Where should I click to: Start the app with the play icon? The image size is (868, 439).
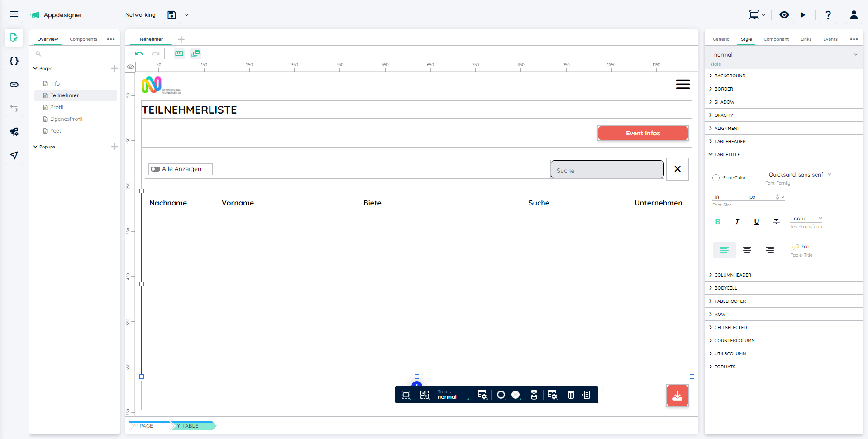pos(803,15)
